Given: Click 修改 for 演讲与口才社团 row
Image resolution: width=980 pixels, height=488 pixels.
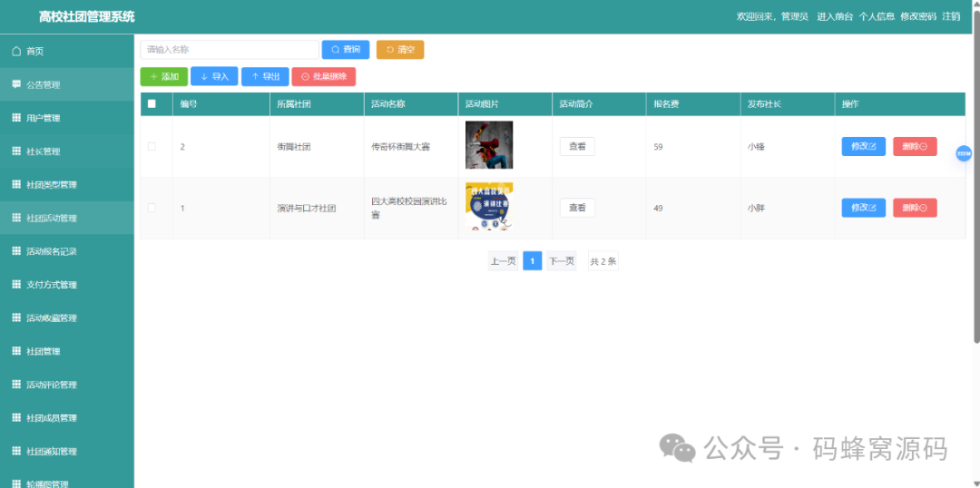Looking at the screenshot, I should [x=863, y=208].
